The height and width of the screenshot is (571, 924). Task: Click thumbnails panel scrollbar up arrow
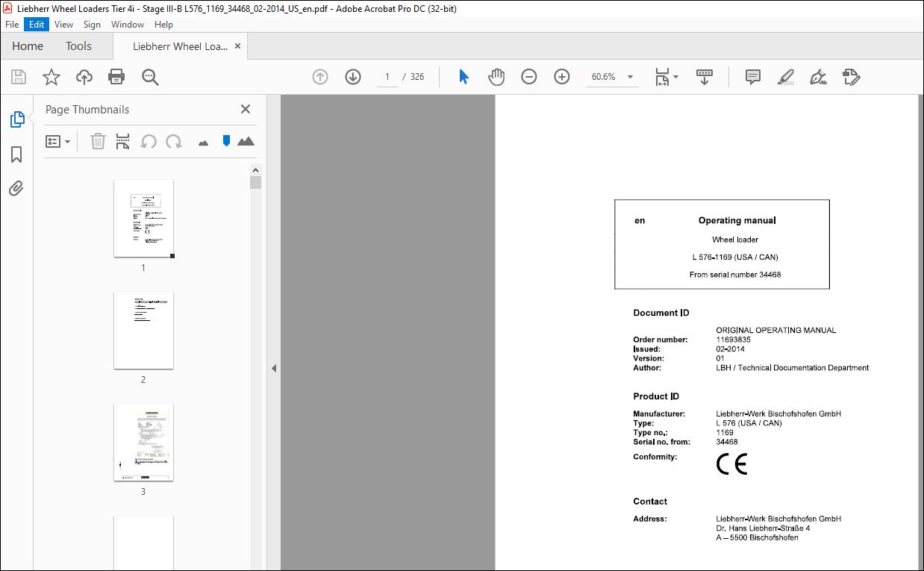click(x=255, y=169)
